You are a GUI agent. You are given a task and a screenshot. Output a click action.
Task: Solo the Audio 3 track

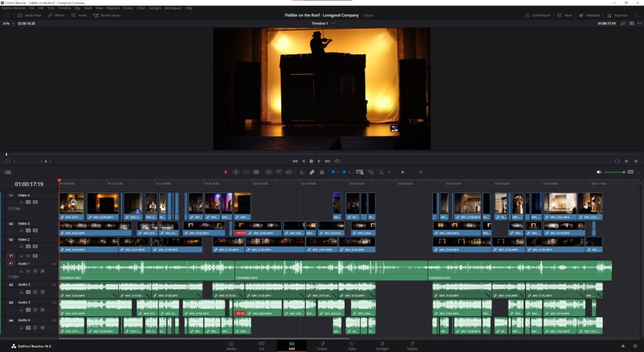pyautogui.click(x=35, y=309)
